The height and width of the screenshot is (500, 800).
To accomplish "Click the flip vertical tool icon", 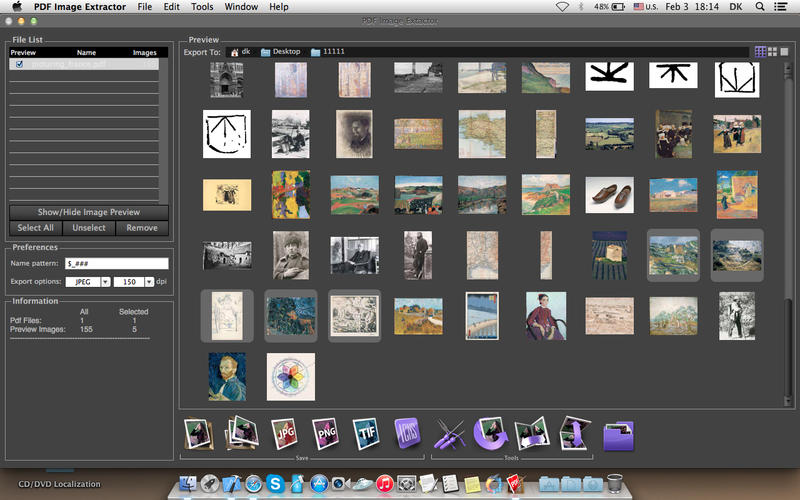I will [575, 434].
